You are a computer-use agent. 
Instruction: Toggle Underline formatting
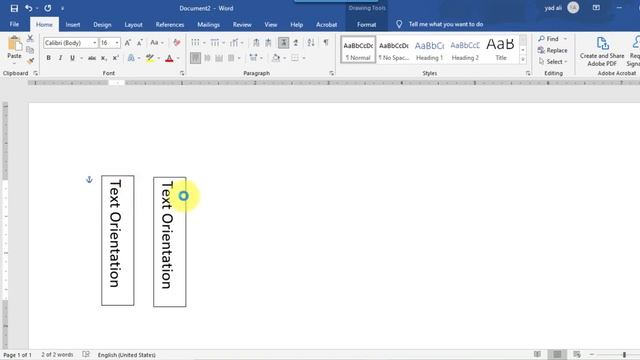point(72,58)
